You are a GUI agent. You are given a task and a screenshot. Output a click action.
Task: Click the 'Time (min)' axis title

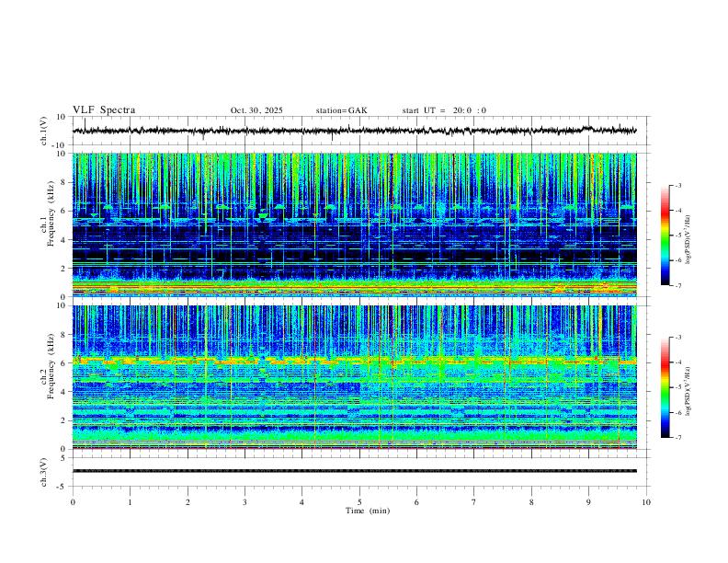pos(368,511)
